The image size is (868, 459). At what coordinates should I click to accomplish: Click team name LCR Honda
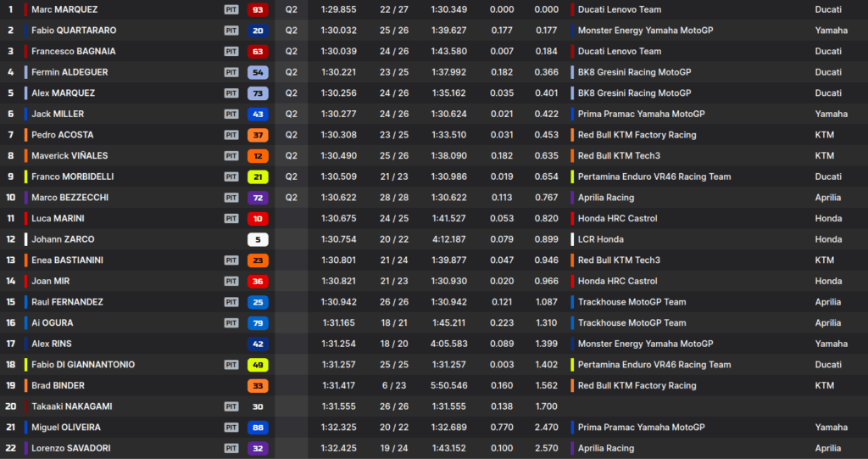pos(601,239)
